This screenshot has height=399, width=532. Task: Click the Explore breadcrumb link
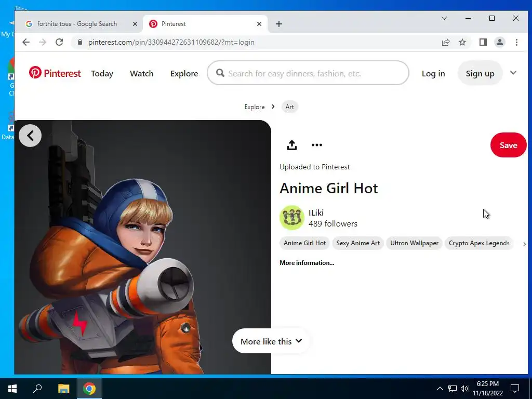point(255,107)
